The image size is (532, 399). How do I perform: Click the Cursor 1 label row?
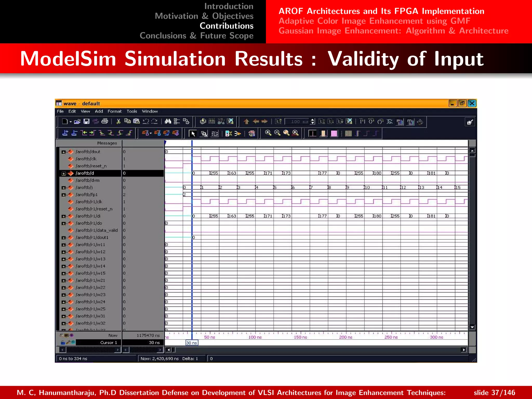99,343
